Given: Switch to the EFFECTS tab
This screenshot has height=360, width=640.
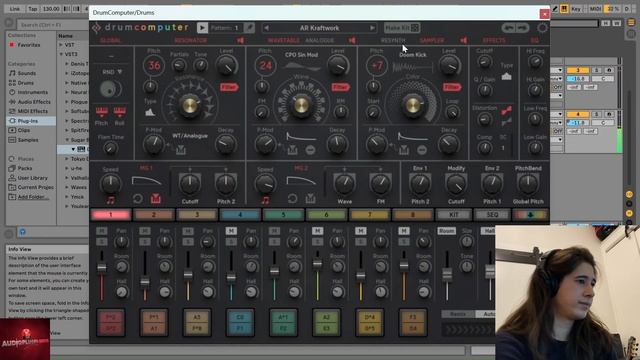Looking at the screenshot, I should [494, 40].
